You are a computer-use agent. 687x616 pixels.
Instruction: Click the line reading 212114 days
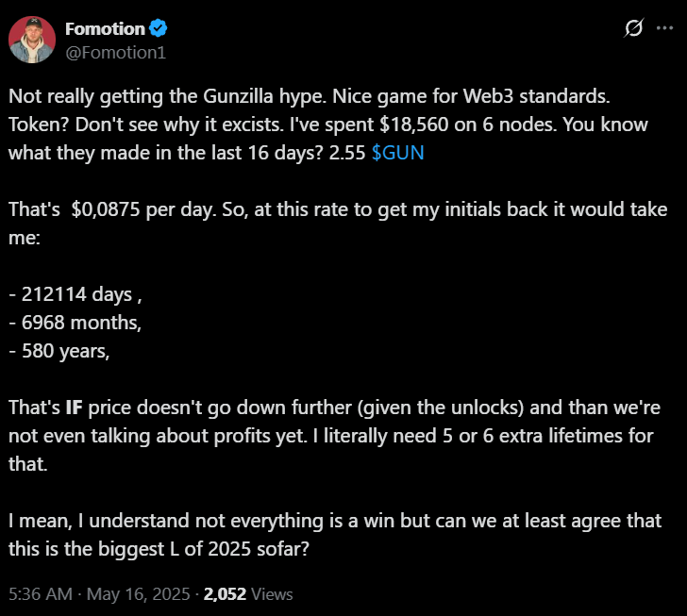pos(75,294)
